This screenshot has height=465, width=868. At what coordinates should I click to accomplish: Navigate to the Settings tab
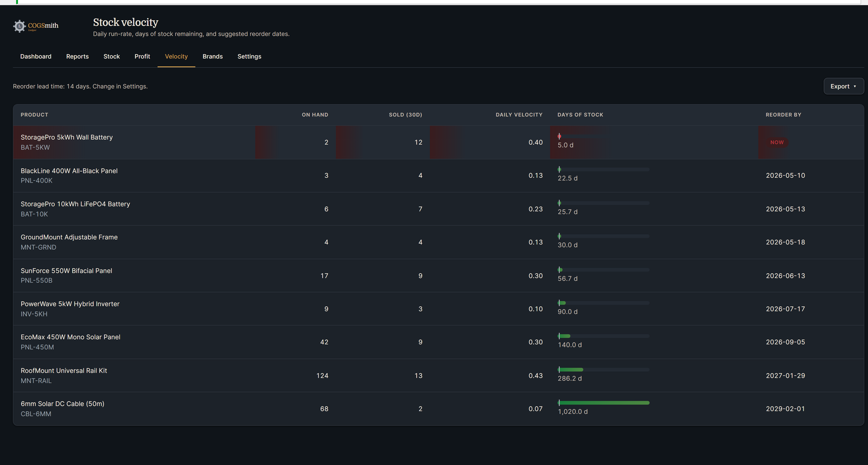click(x=250, y=56)
